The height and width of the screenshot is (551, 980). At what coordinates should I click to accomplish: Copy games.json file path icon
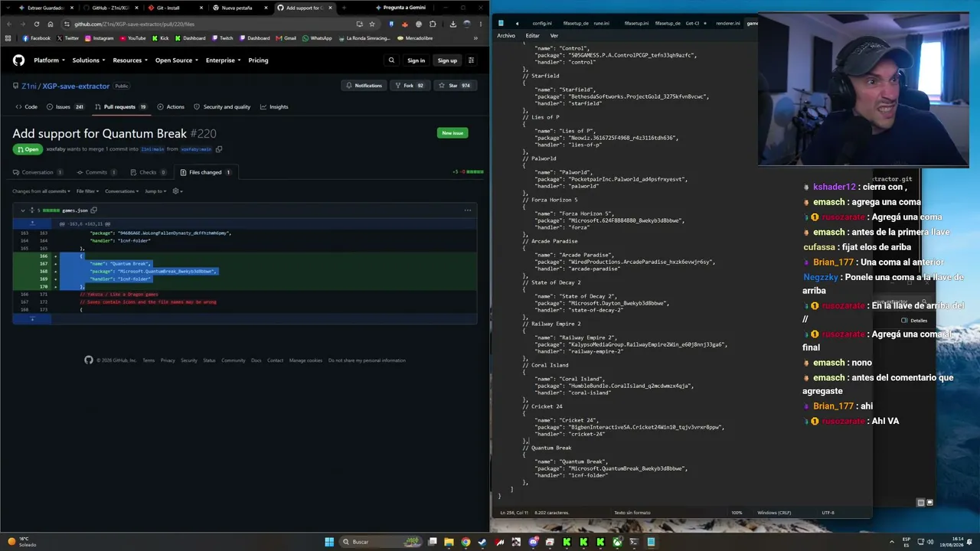coord(93,210)
